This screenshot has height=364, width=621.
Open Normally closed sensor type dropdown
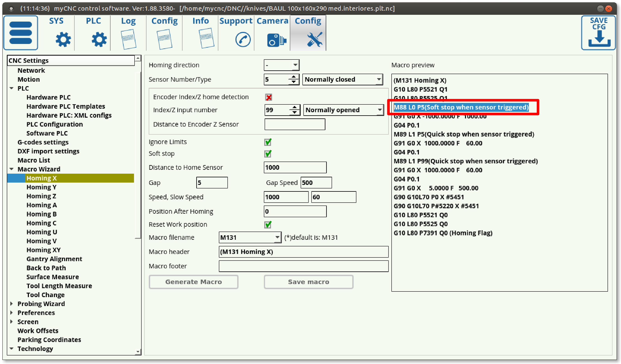pos(343,80)
